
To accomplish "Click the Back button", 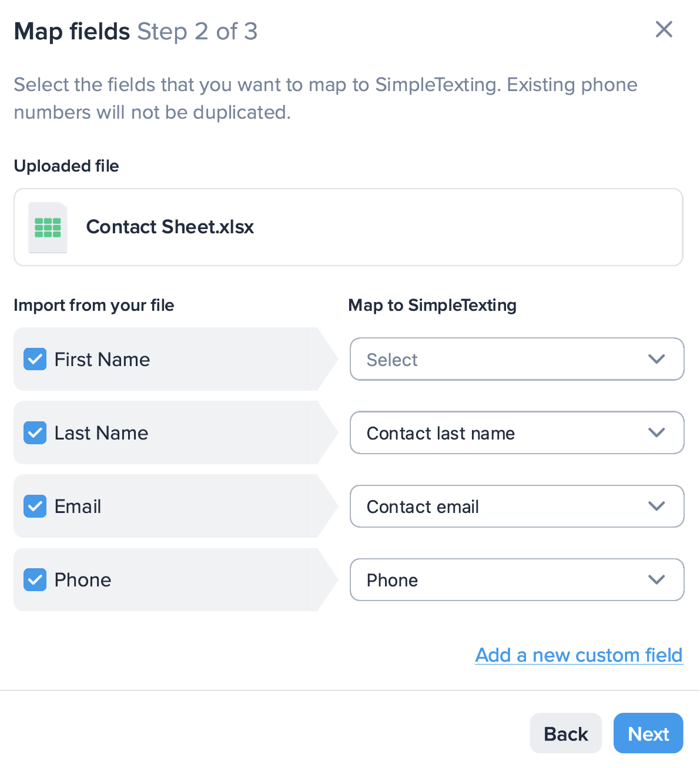I will [x=565, y=733].
